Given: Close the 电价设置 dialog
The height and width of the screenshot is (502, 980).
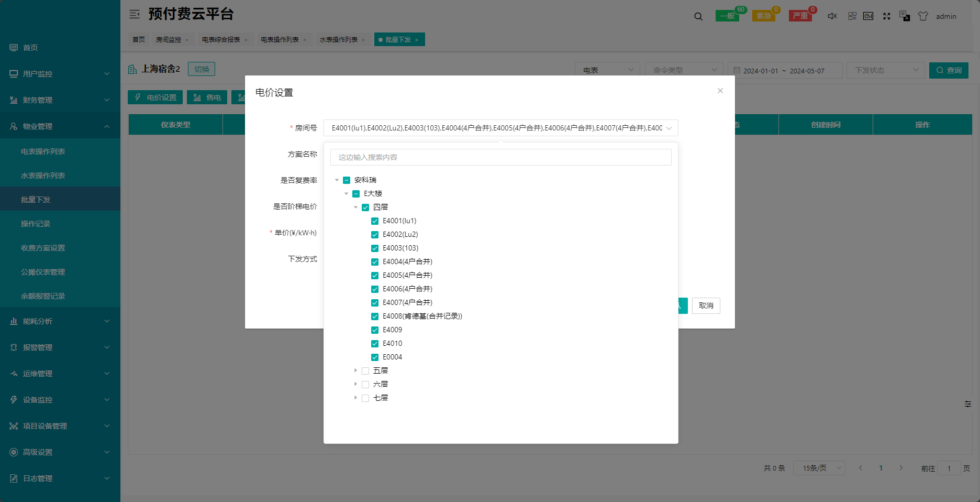Looking at the screenshot, I should pos(720,91).
